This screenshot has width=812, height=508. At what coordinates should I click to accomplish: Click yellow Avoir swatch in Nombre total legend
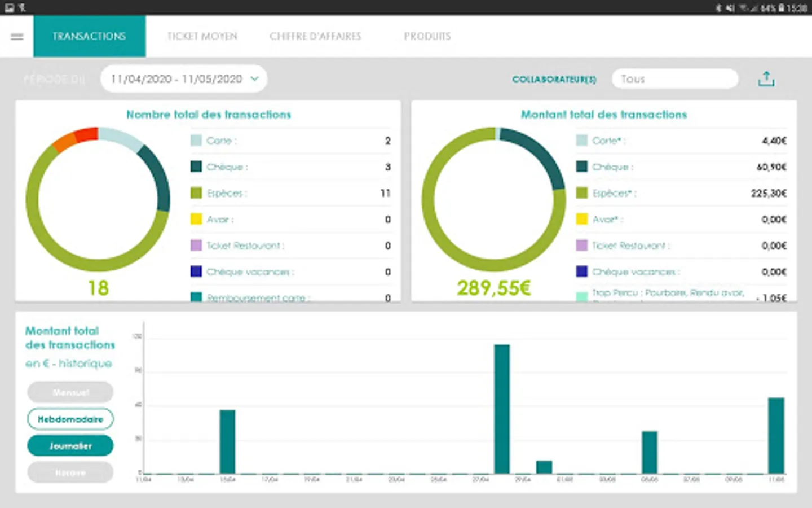click(196, 219)
